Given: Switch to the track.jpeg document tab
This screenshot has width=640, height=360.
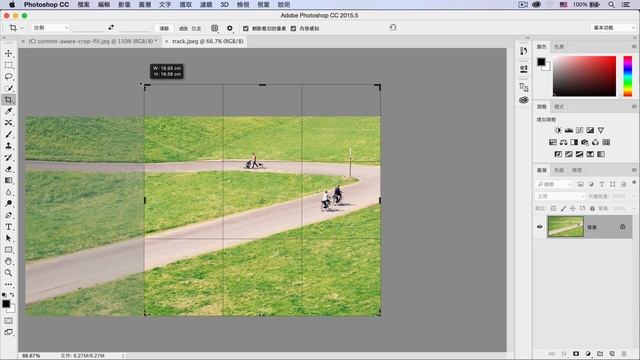Looking at the screenshot, I should (x=207, y=41).
